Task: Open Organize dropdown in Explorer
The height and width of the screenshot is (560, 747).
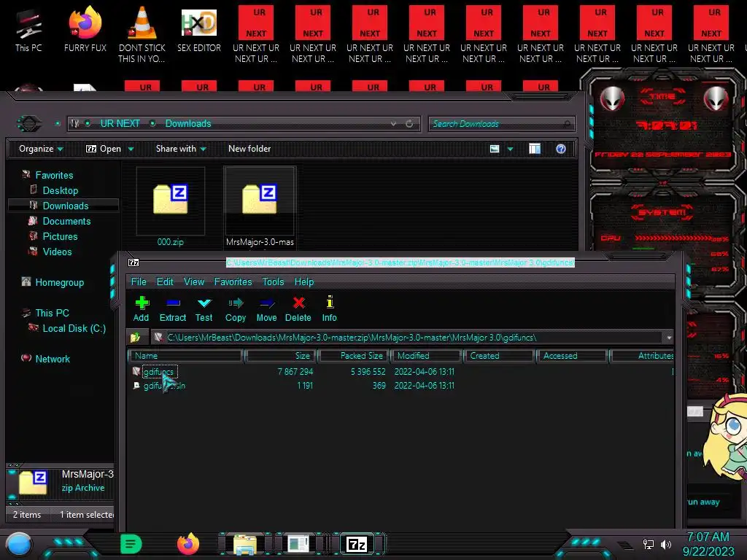Action: coord(41,149)
